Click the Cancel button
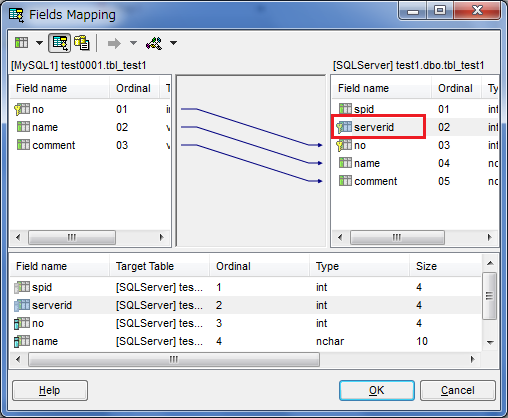 pos(458,390)
